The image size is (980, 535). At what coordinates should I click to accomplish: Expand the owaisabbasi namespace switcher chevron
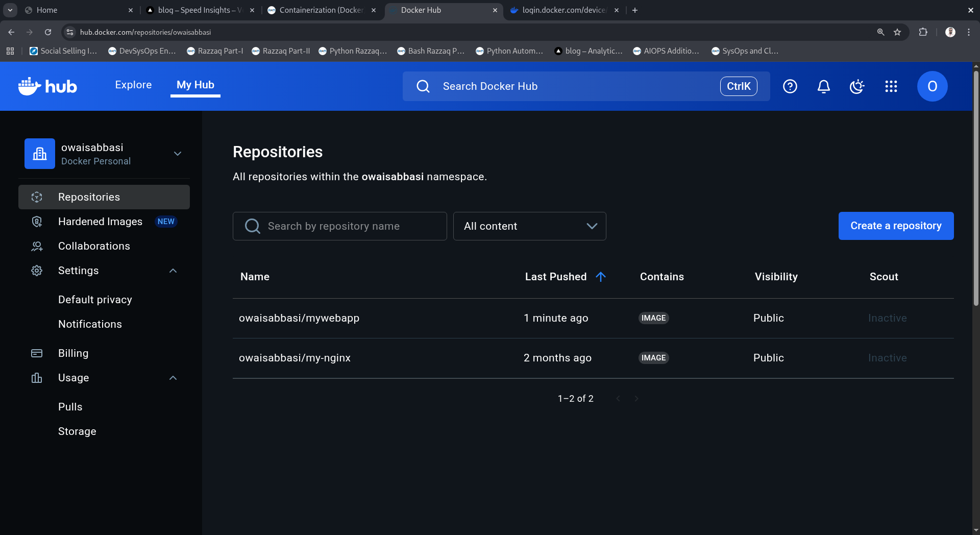point(177,154)
